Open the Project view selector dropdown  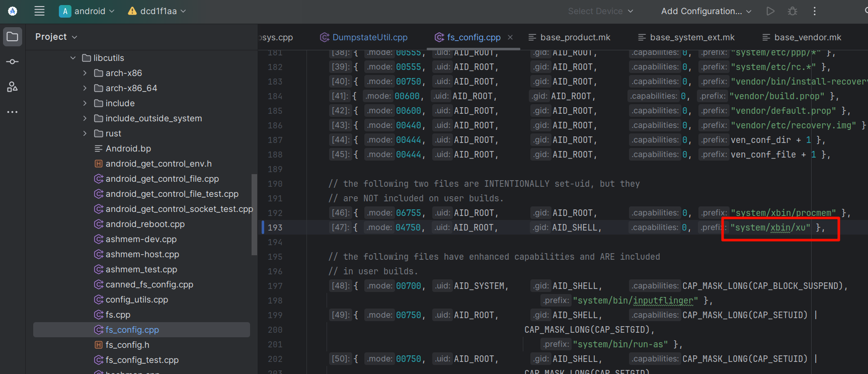tap(56, 37)
